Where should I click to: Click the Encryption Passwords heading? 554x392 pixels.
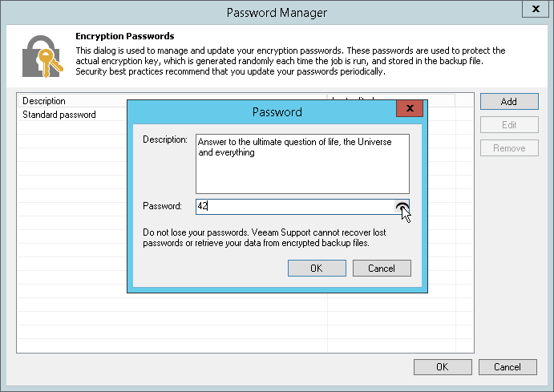[124, 36]
